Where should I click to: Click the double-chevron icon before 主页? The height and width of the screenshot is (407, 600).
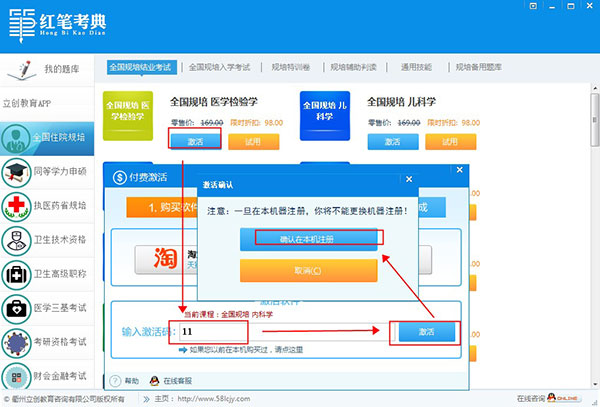(x=146, y=399)
